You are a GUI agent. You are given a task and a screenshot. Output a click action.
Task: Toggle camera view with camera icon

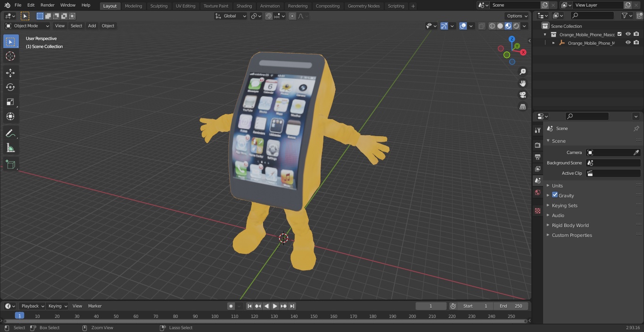[x=523, y=95]
